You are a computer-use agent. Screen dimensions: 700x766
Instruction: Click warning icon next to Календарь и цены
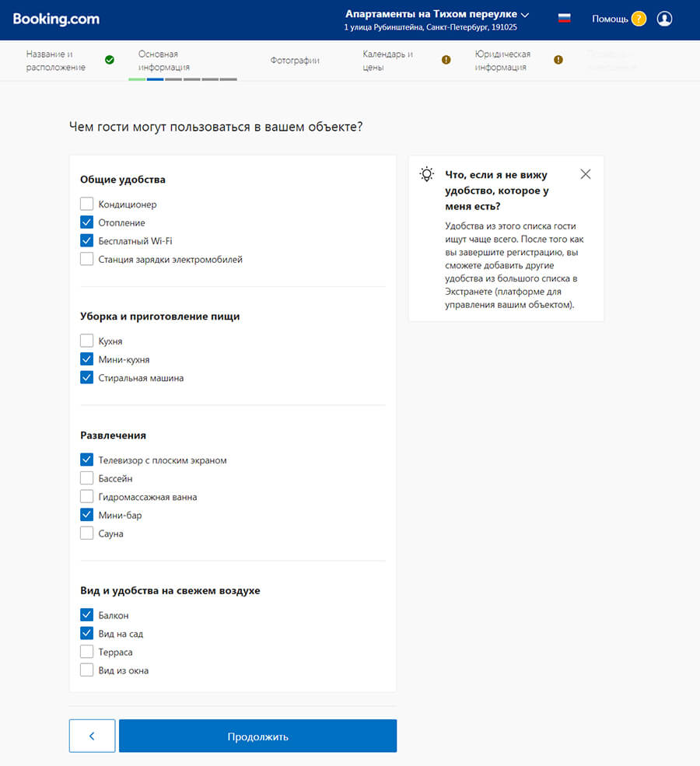(446, 60)
